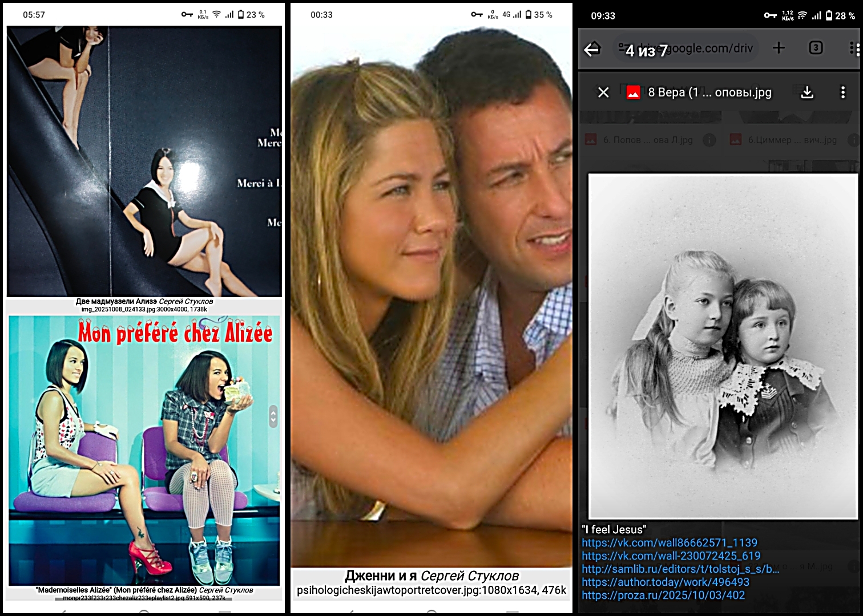Open the tab switcher showing 3 tabs
The width and height of the screenshot is (863, 616).
tap(816, 48)
